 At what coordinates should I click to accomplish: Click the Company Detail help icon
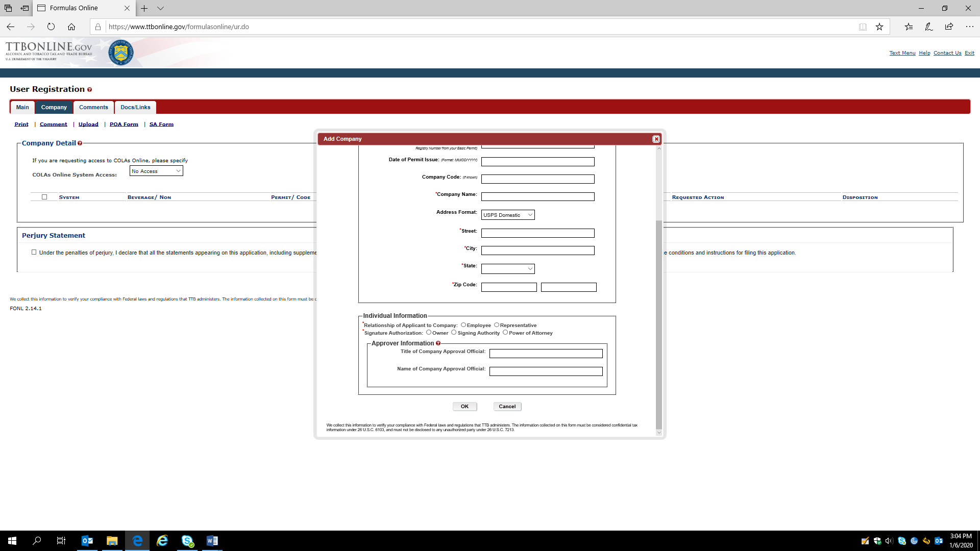coord(80,143)
